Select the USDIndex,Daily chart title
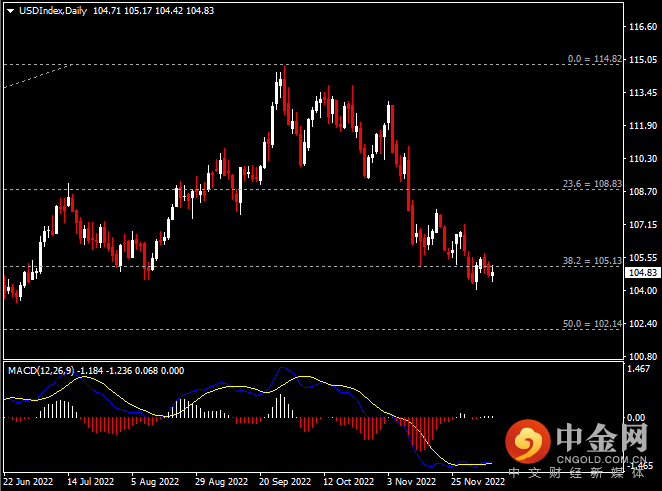This screenshot has height=491, width=662. coord(47,8)
